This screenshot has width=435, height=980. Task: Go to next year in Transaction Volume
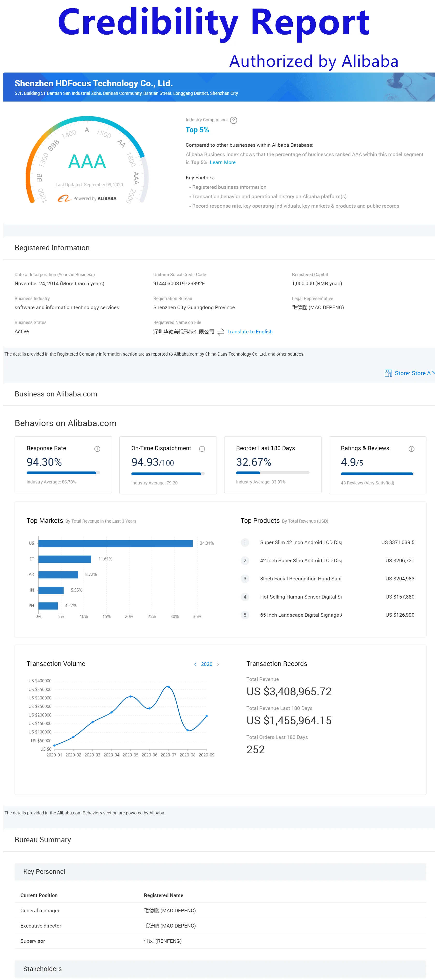pyautogui.click(x=218, y=664)
